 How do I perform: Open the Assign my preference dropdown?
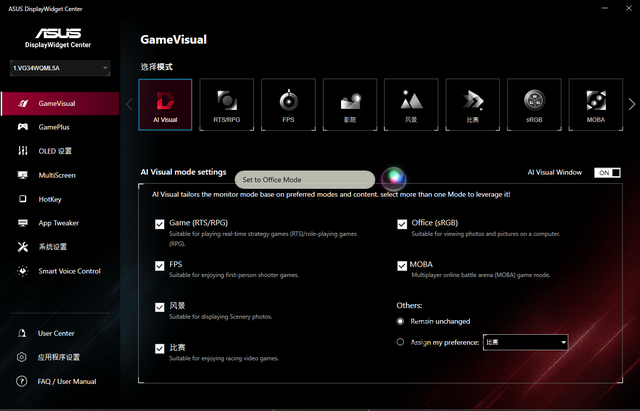click(x=525, y=342)
